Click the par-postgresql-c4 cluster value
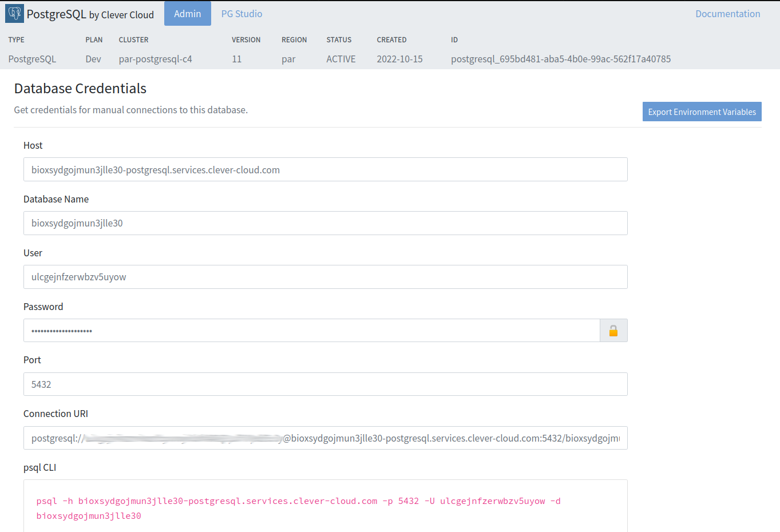 pos(156,59)
